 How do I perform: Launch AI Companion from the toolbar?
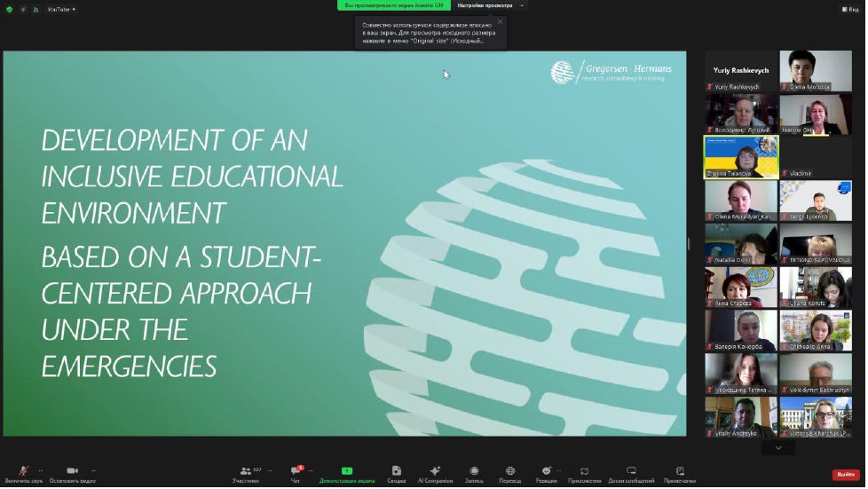click(x=435, y=472)
